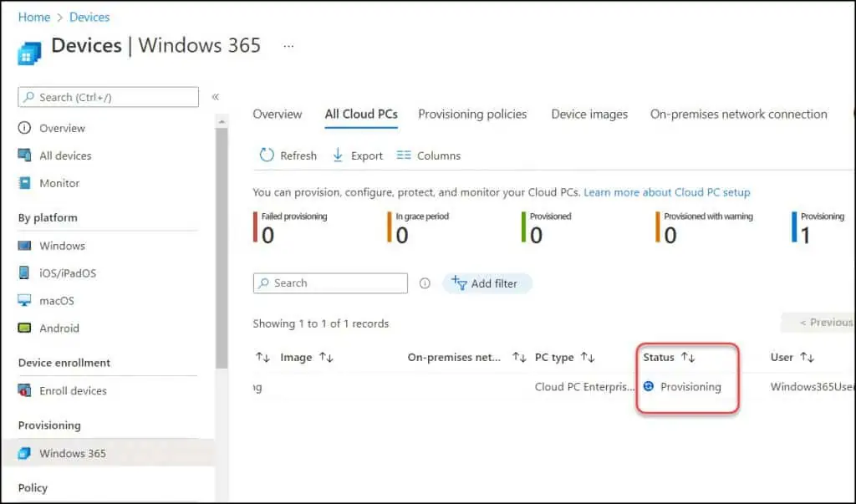Click the Columns list icon
The image size is (856, 504).
tap(404, 155)
